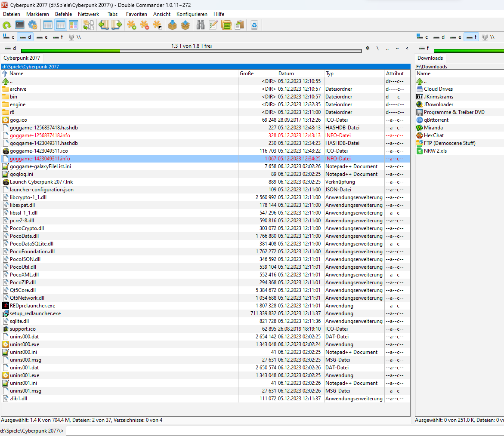
Task: Sort left panel by Typ column
Action: 354,74
